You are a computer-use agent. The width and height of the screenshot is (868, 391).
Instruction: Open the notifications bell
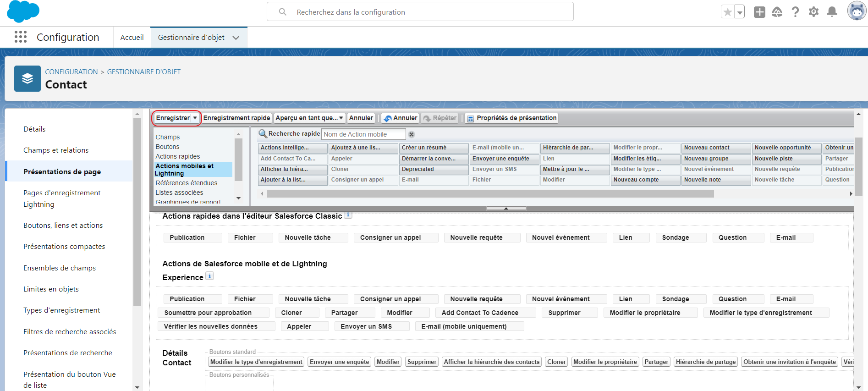tap(832, 12)
